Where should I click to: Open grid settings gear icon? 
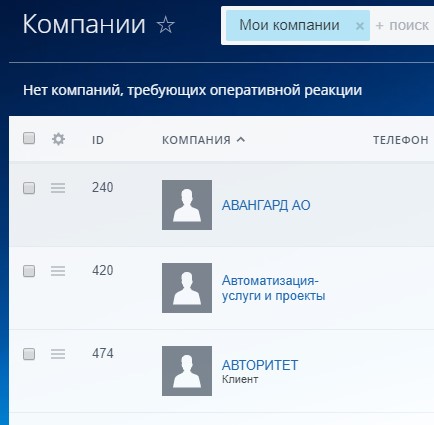click(x=58, y=139)
